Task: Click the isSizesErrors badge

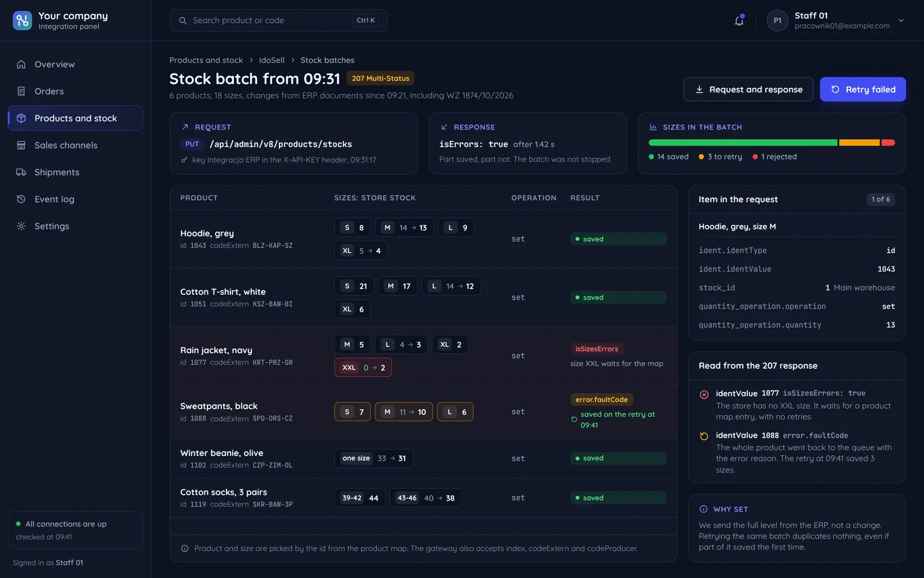Action: point(597,349)
